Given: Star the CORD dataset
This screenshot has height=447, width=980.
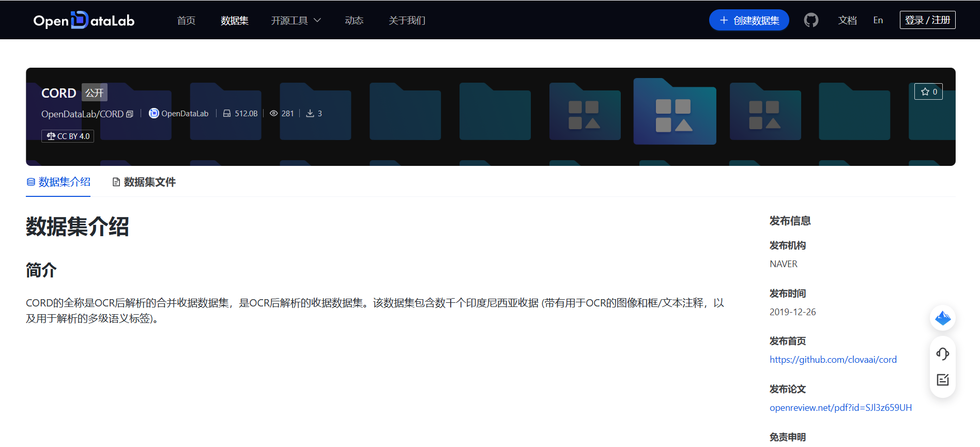Looking at the screenshot, I should (928, 91).
